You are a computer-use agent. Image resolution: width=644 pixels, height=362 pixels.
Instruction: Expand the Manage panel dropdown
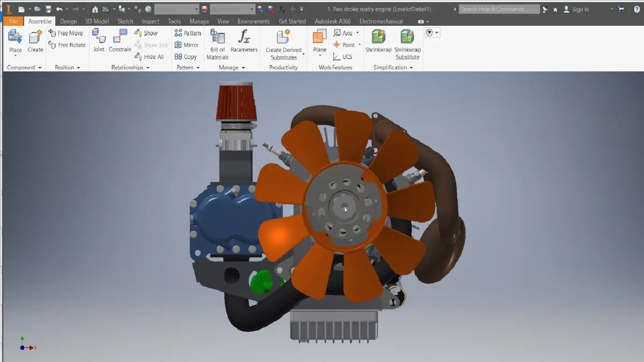pos(243,68)
